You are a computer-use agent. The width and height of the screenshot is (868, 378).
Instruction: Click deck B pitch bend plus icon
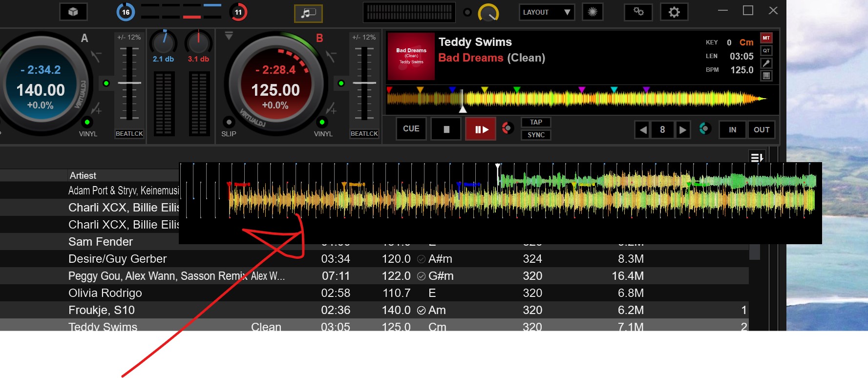[331, 108]
